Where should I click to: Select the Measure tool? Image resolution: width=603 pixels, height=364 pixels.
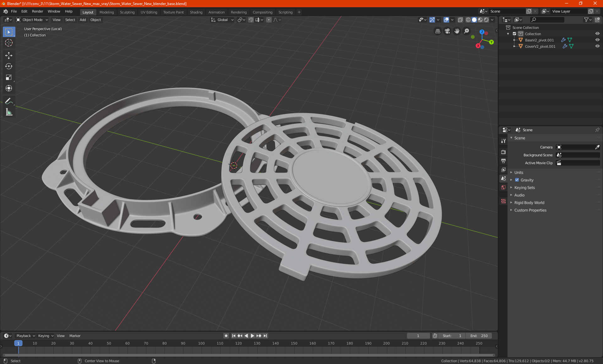coord(9,112)
